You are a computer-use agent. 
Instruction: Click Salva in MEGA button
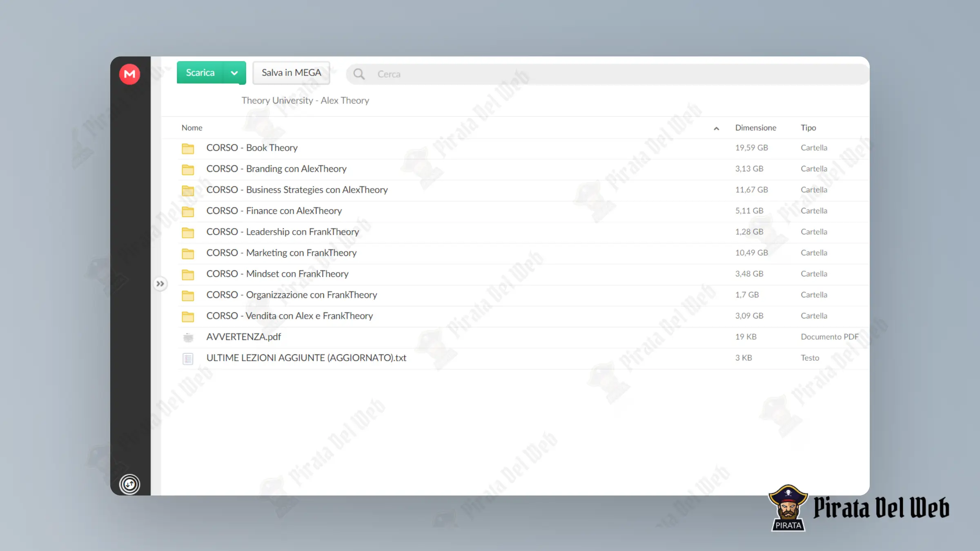[291, 73]
